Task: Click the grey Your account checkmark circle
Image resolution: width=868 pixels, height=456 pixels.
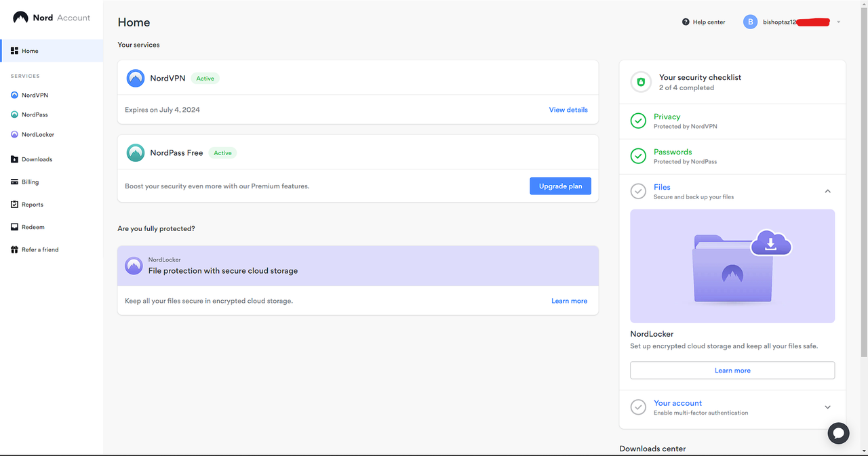Action: pos(638,407)
